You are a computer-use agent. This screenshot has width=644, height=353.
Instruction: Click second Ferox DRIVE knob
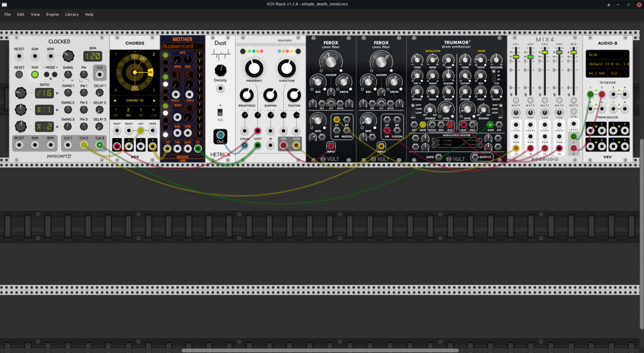click(x=394, y=82)
